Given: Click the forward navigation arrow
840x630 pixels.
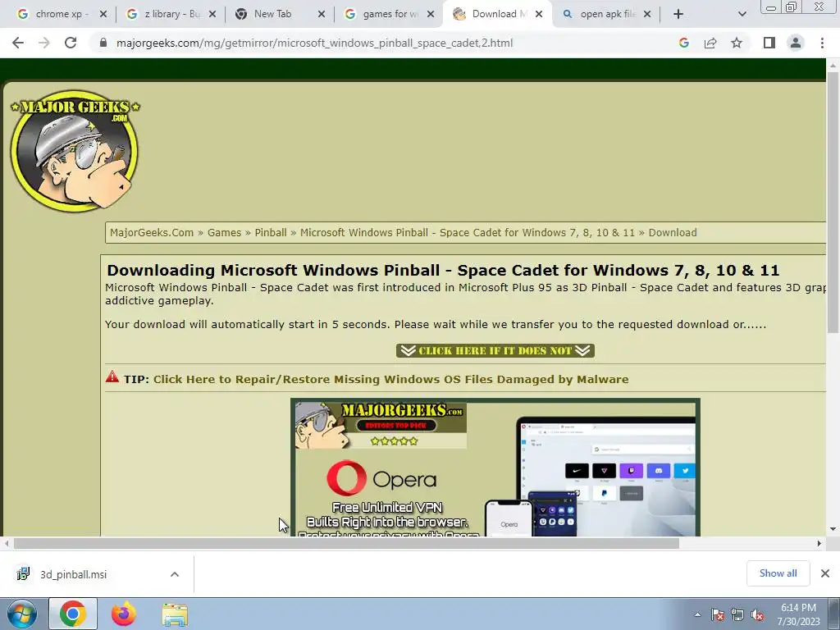Looking at the screenshot, I should pos(44,43).
